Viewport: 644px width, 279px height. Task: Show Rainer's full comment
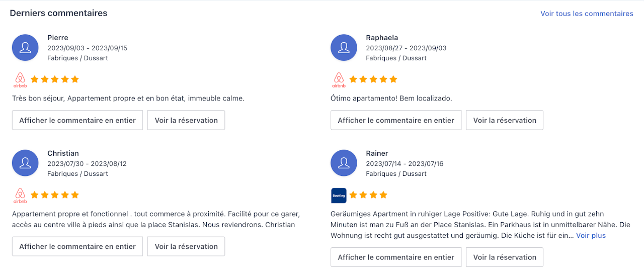coord(396,257)
